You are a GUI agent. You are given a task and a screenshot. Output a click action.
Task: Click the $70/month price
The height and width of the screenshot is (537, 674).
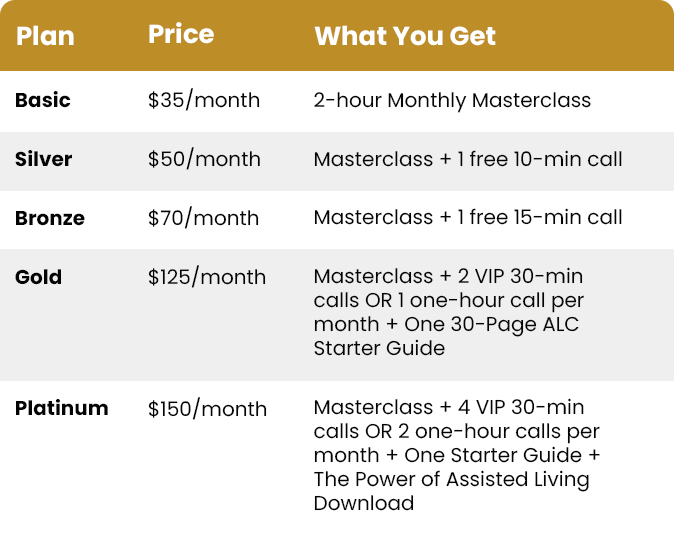pos(203,218)
